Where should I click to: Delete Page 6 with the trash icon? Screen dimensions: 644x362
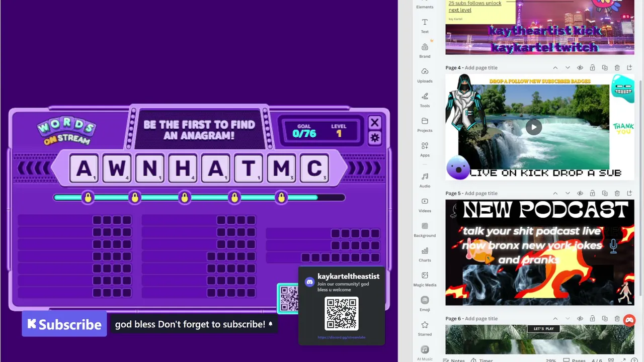(x=617, y=319)
